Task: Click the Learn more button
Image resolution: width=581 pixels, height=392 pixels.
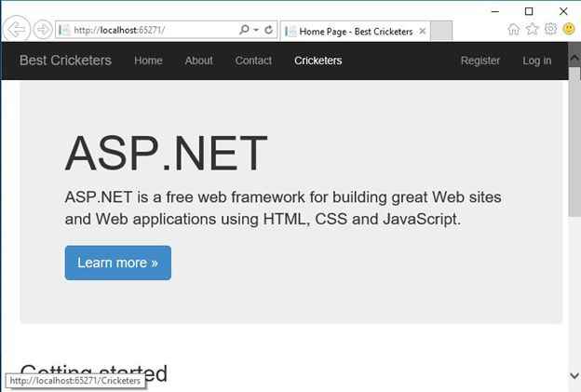Action: coord(118,263)
